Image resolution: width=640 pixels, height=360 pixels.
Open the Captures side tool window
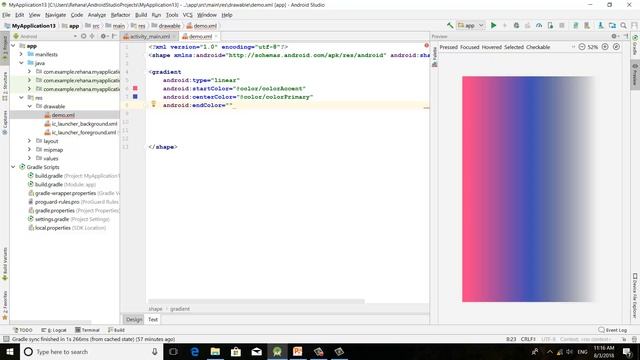(x=5, y=122)
